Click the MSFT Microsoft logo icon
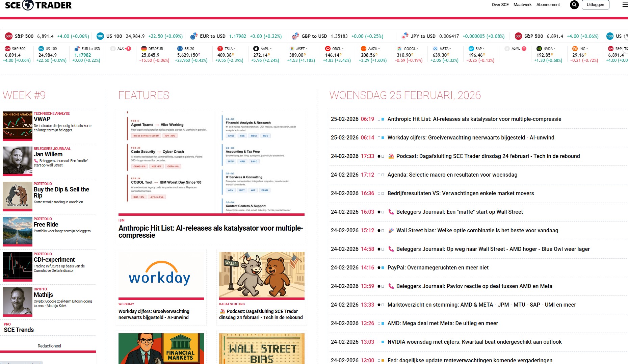The width and height of the screenshot is (628, 364). coord(292,49)
